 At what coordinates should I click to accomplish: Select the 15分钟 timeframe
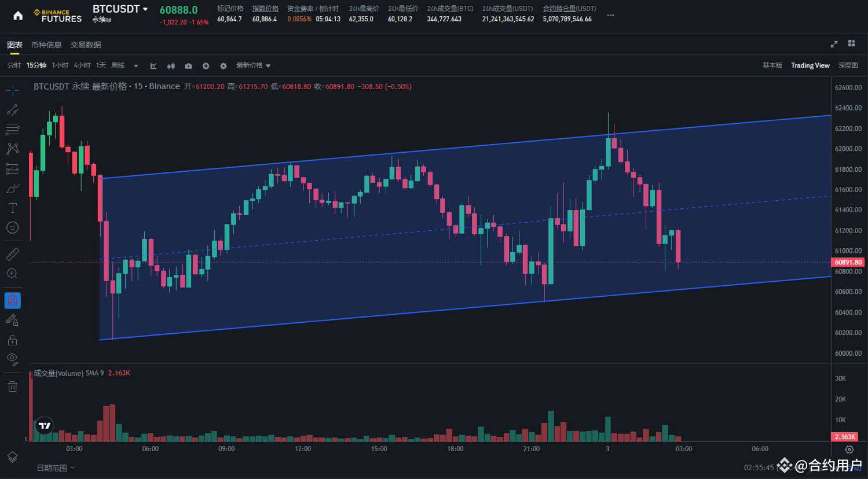[x=36, y=65]
